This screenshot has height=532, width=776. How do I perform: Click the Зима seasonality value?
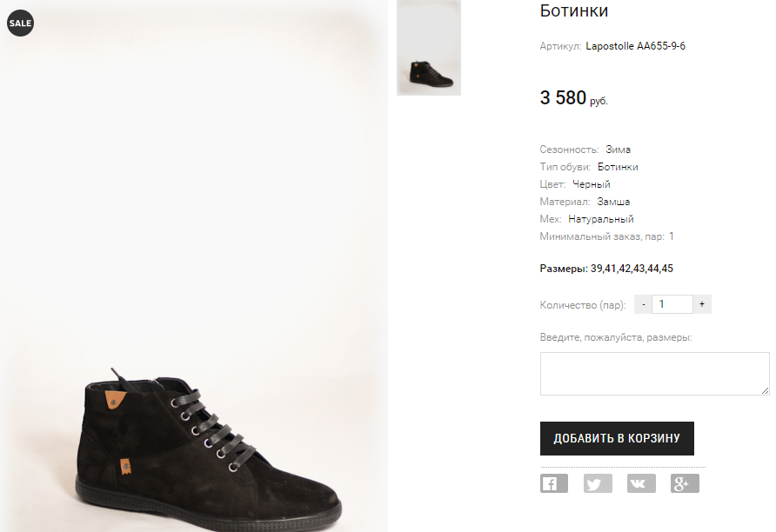618,150
